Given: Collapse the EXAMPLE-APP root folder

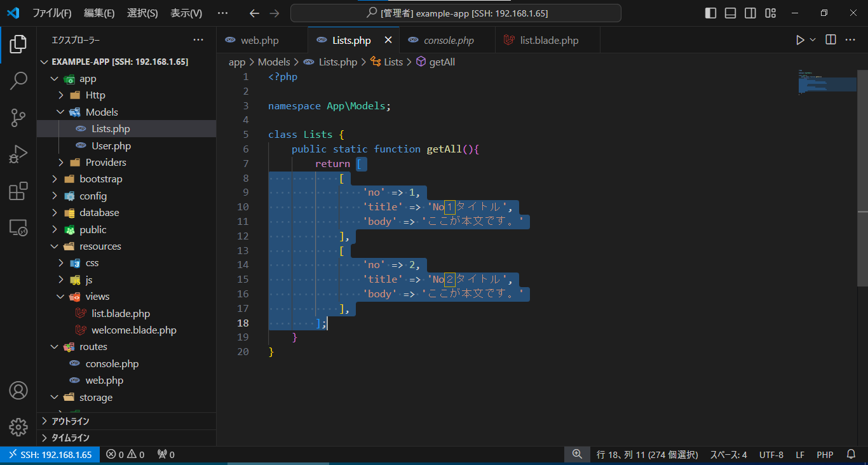Looking at the screenshot, I should pos(126,62).
